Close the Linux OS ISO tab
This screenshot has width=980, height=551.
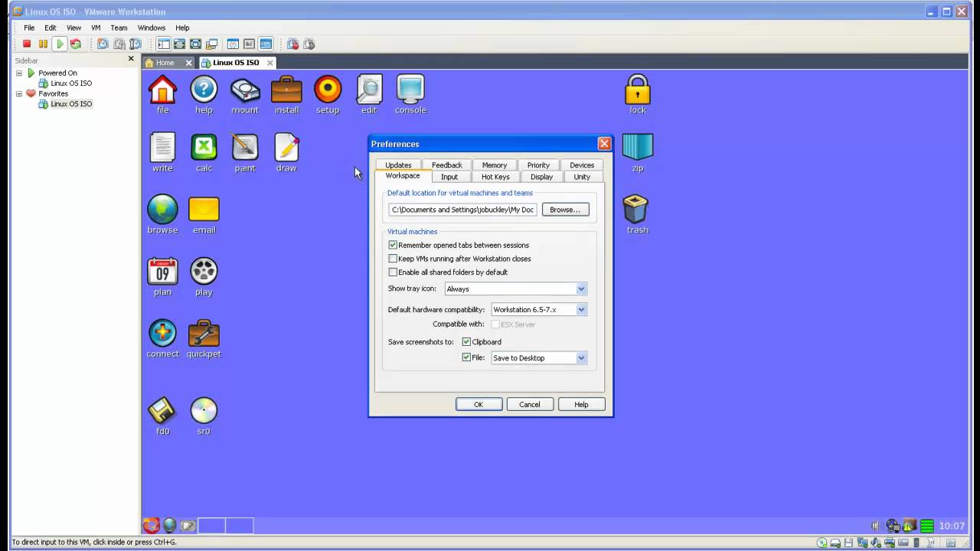click(271, 63)
